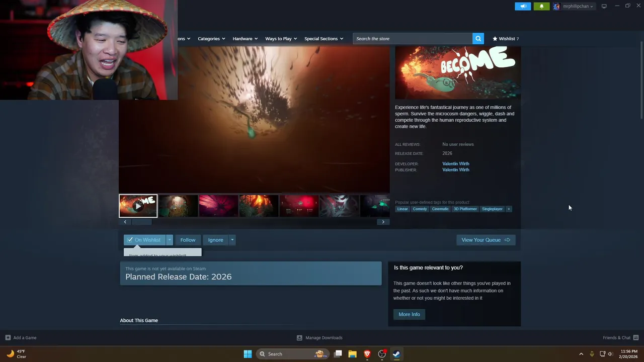Open the developer Valentin Wirth link

coord(456,163)
